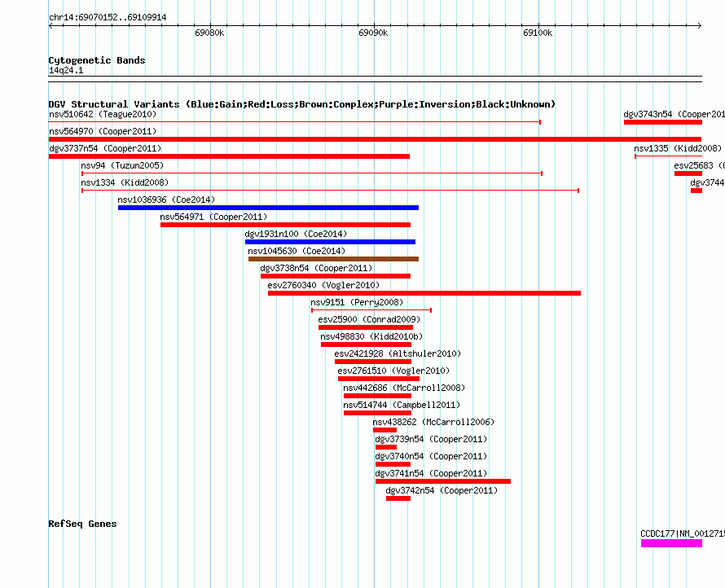Click the nsv438262 (McCarroll2006) label
Viewport: 725px width, 588px height.
click(x=433, y=422)
